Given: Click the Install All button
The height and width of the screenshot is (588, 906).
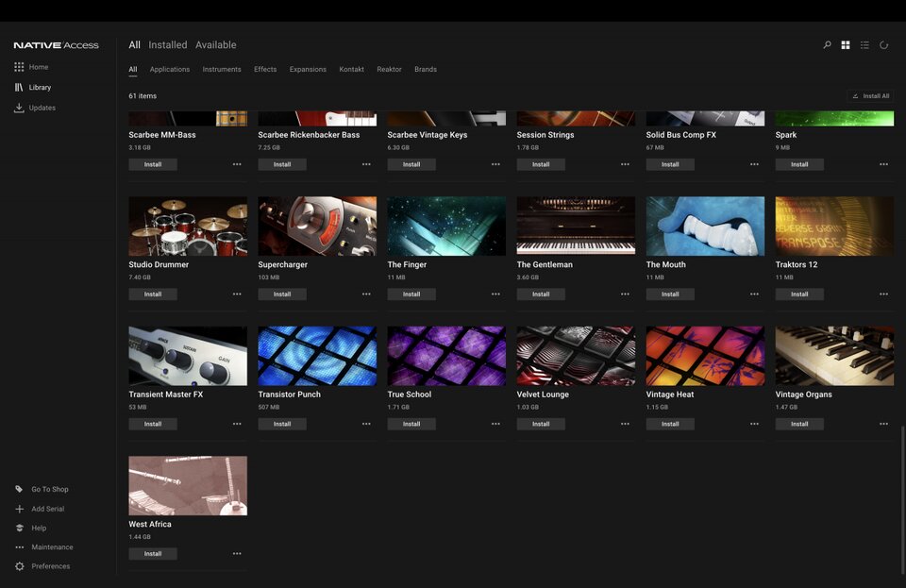Looking at the screenshot, I should coord(870,94).
